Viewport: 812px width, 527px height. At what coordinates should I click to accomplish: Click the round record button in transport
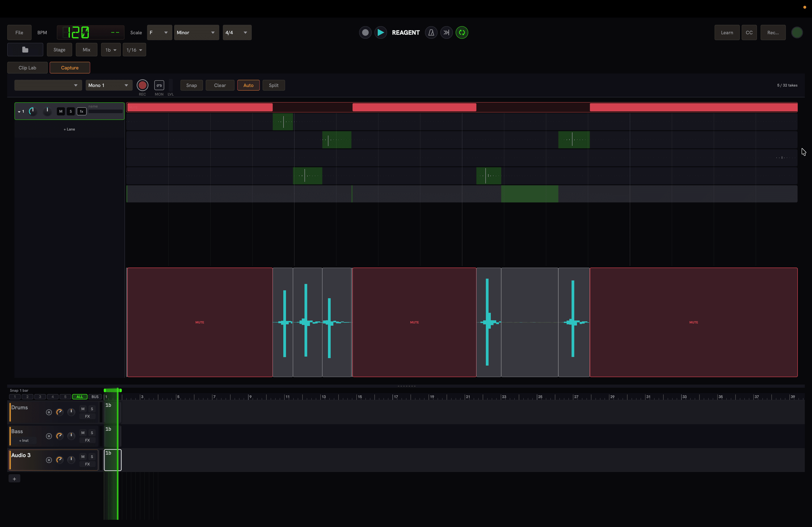(365, 33)
